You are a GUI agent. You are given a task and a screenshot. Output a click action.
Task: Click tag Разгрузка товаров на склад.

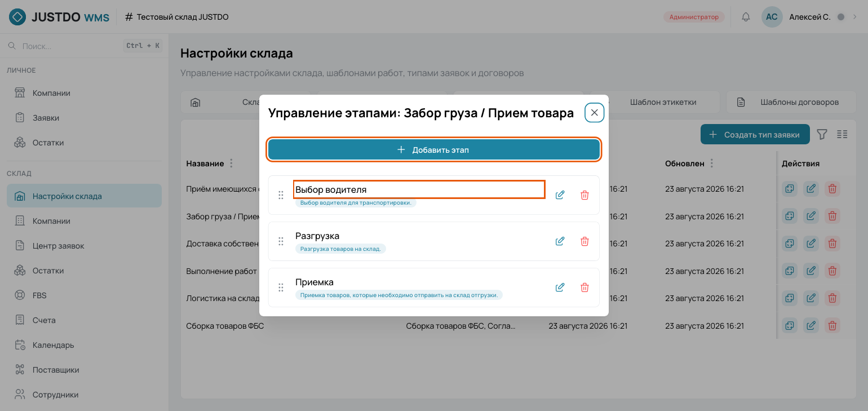tap(340, 249)
